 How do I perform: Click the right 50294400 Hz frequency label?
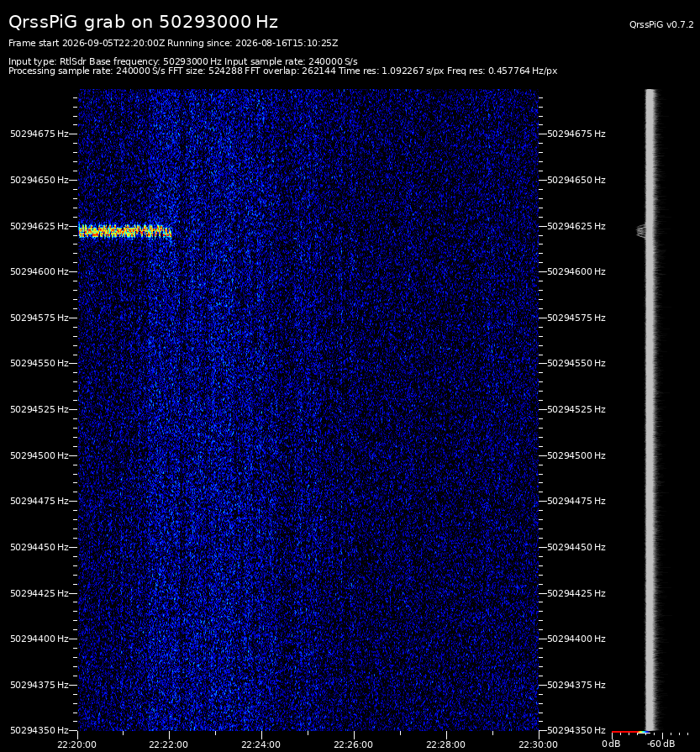(576, 639)
